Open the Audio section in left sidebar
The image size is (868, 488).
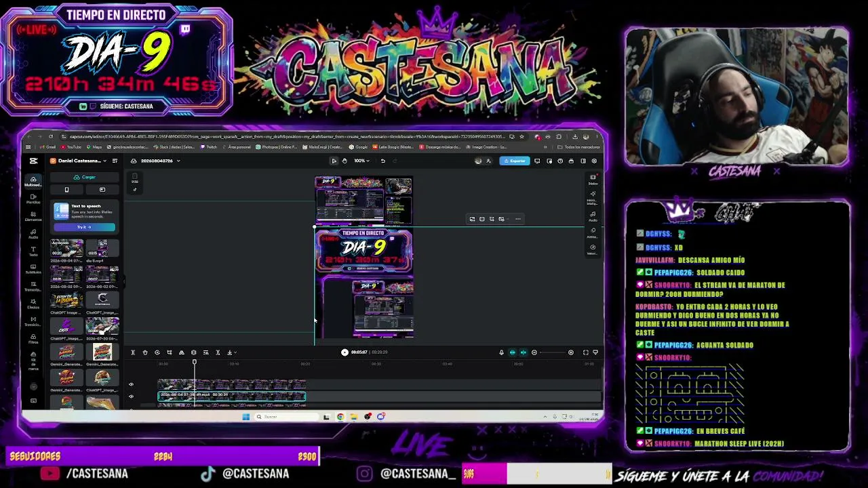click(x=33, y=234)
